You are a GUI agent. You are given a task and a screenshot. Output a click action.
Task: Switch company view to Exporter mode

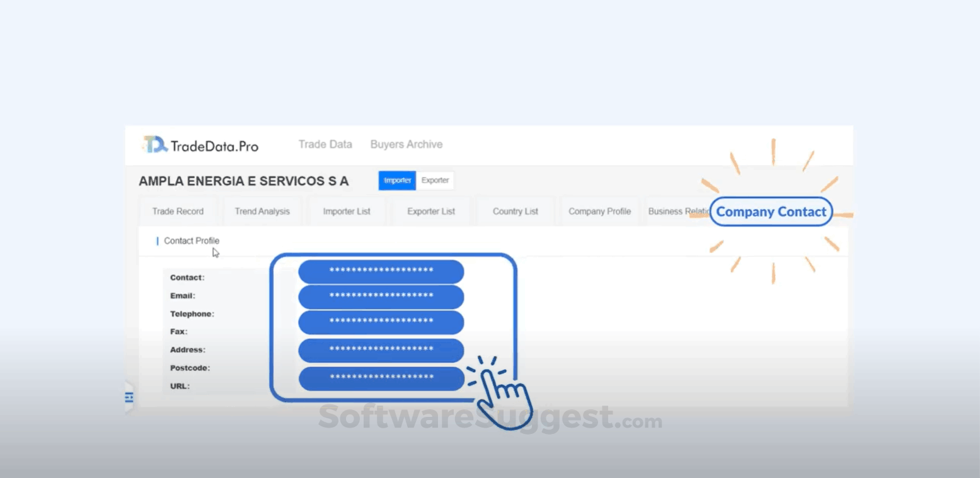pyautogui.click(x=435, y=180)
